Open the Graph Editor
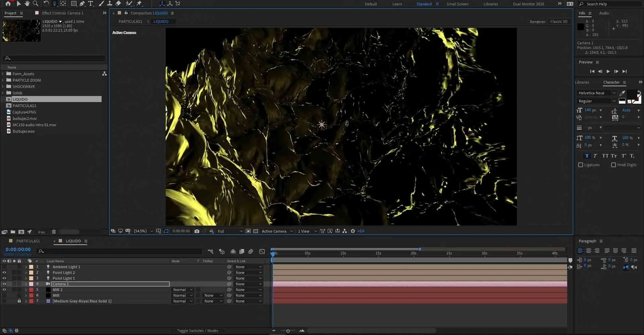This screenshot has height=335, width=644. [262, 251]
